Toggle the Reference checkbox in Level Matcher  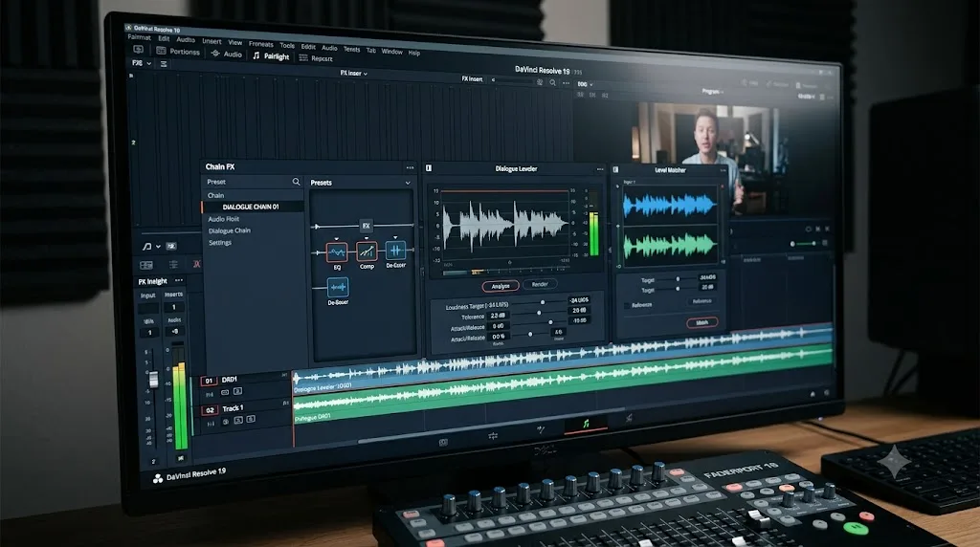[x=627, y=305]
